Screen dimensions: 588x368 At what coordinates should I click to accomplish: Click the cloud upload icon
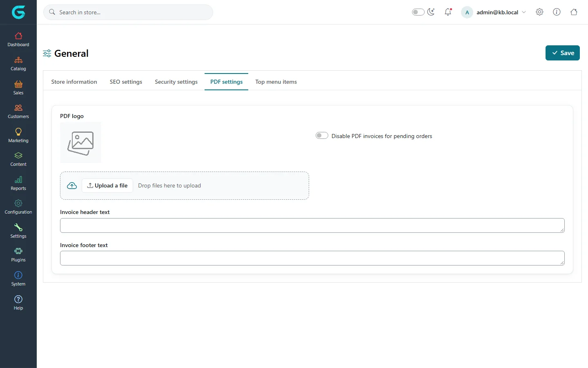coord(72,185)
